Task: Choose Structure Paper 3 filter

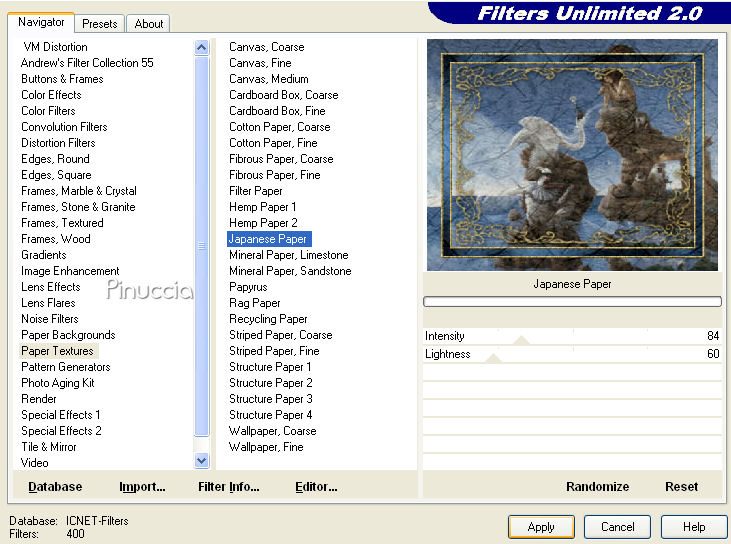Action: coord(270,399)
